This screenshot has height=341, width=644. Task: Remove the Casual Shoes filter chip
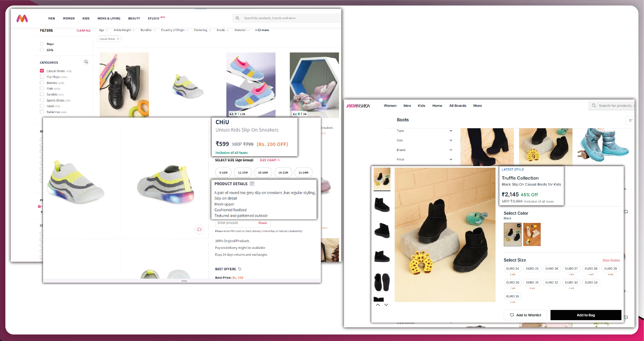point(118,39)
